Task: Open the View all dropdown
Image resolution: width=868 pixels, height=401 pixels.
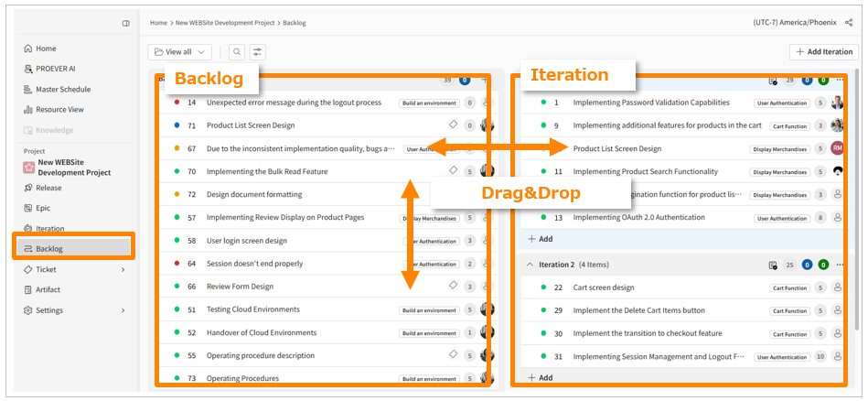Action: pos(180,52)
